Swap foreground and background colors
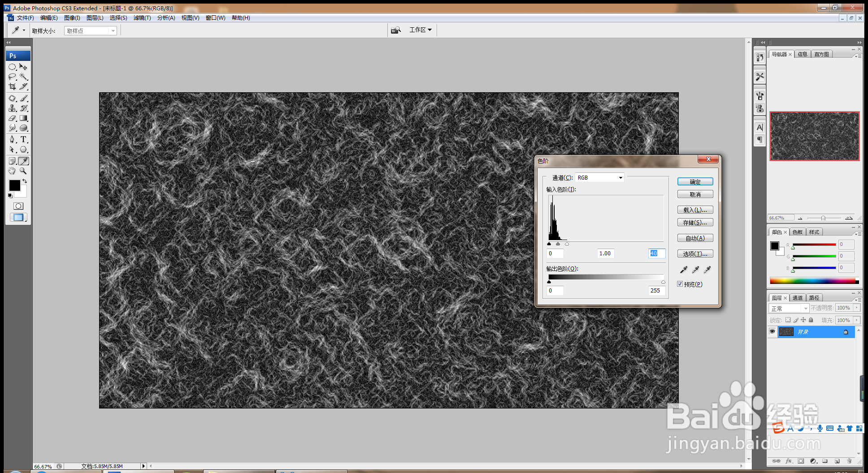868x473 pixels. tap(25, 181)
